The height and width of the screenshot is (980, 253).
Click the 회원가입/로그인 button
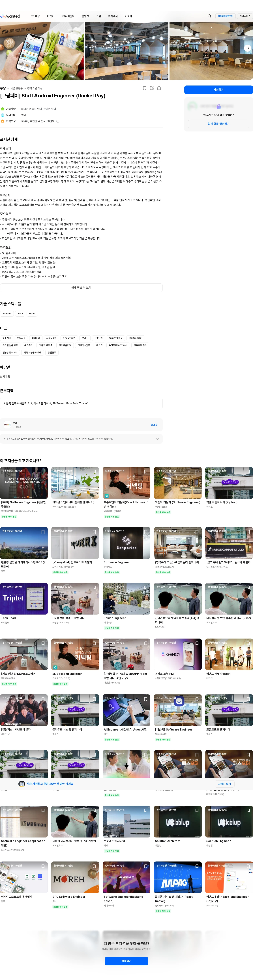225,16
